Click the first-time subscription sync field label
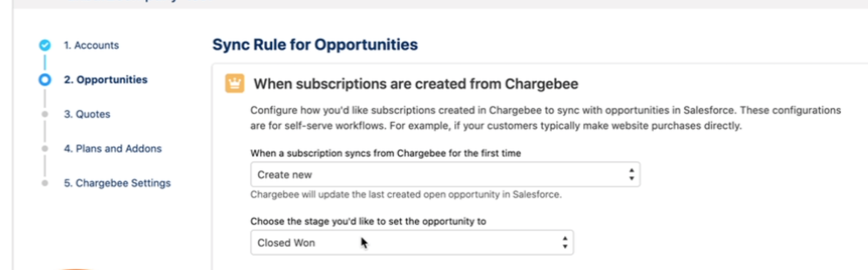This screenshot has width=868, height=270. [385, 153]
